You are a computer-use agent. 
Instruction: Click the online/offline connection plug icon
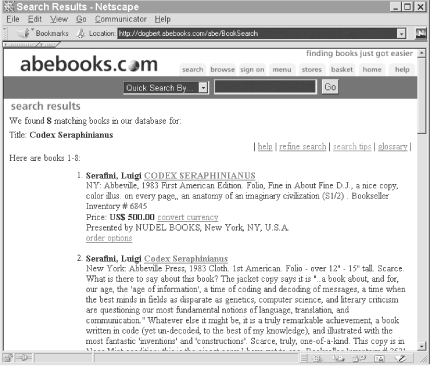23,358
